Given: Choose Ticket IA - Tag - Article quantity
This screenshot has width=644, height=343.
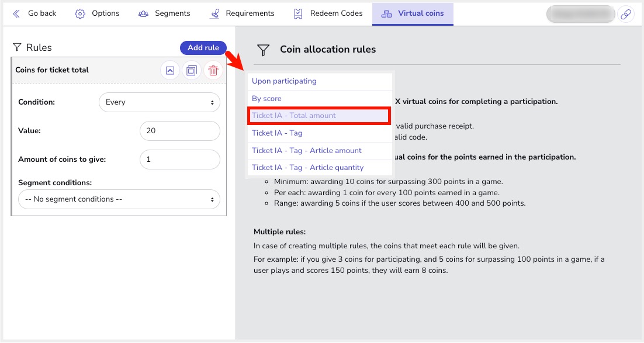Looking at the screenshot, I should [x=307, y=168].
